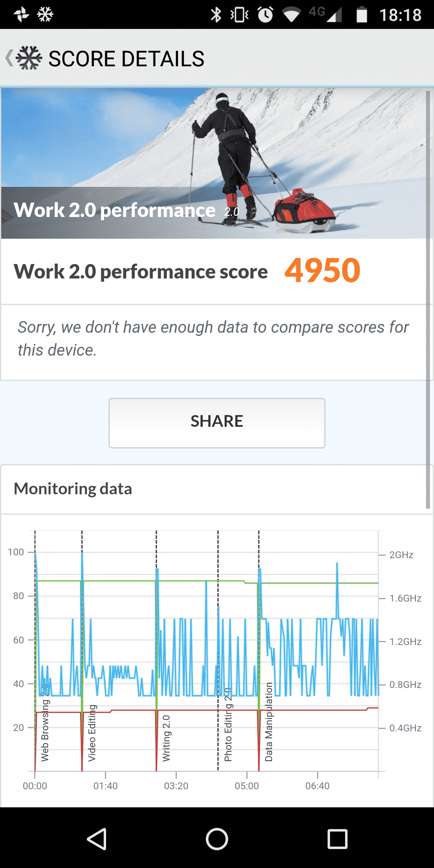Viewport: 434px width, 868px height.
Task: Tap the back chevron beside the snowflake logo
Action: [9, 58]
